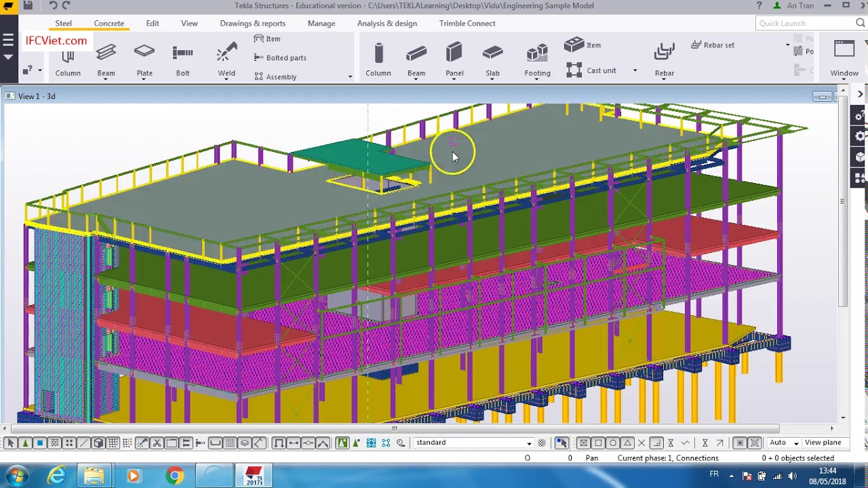Click the Help question mark icon
Screen dimensions: 868x488
(x=759, y=5)
